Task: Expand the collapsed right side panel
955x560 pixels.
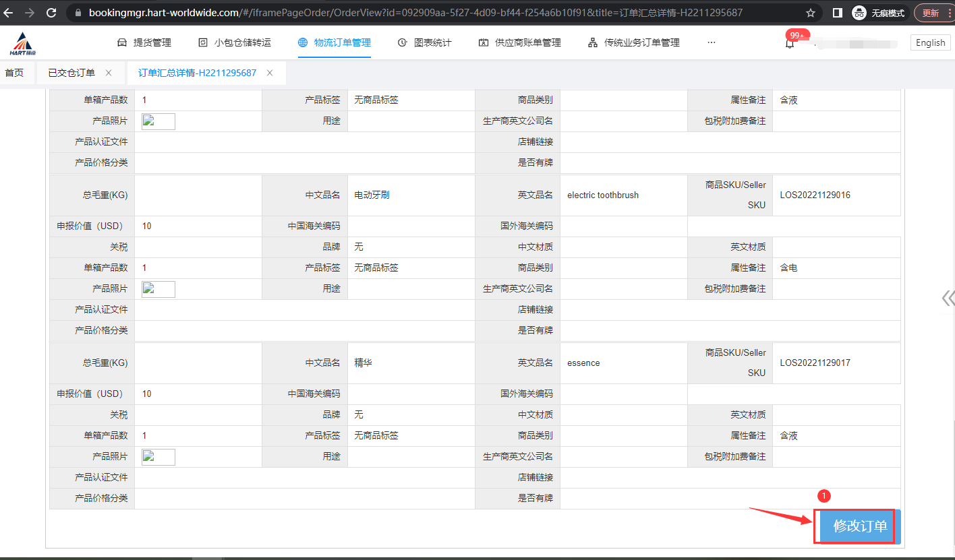Action: click(948, 299)
